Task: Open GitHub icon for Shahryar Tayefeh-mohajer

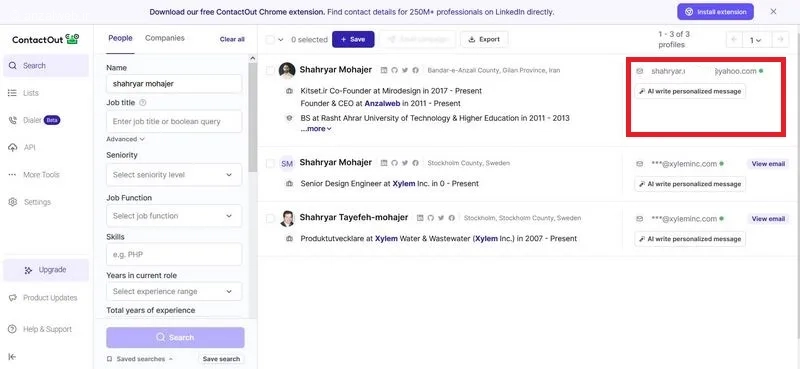Action: pos(431,218)
